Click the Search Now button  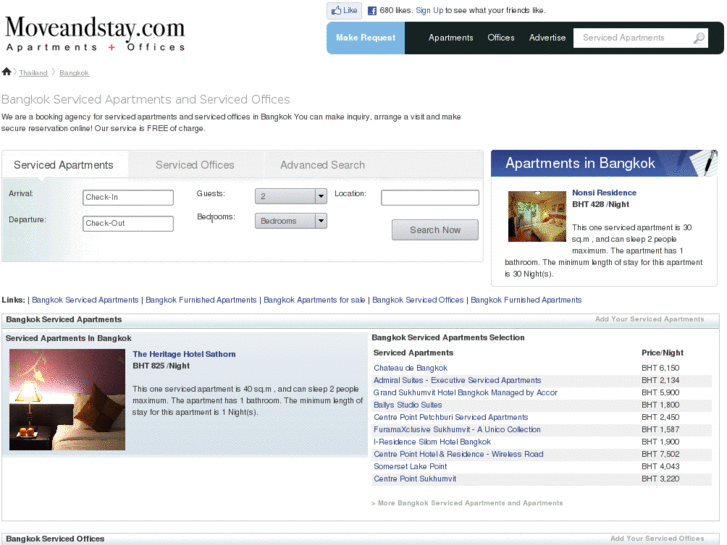435,230
